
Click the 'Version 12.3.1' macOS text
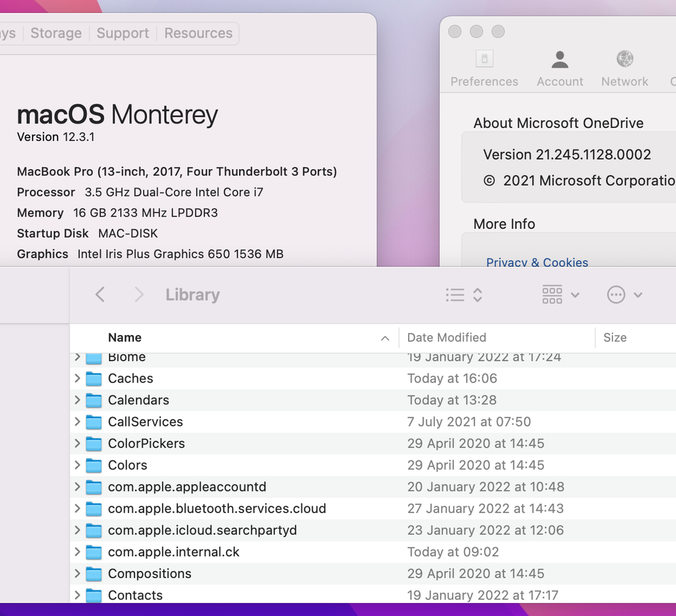(x=55, y=137)
